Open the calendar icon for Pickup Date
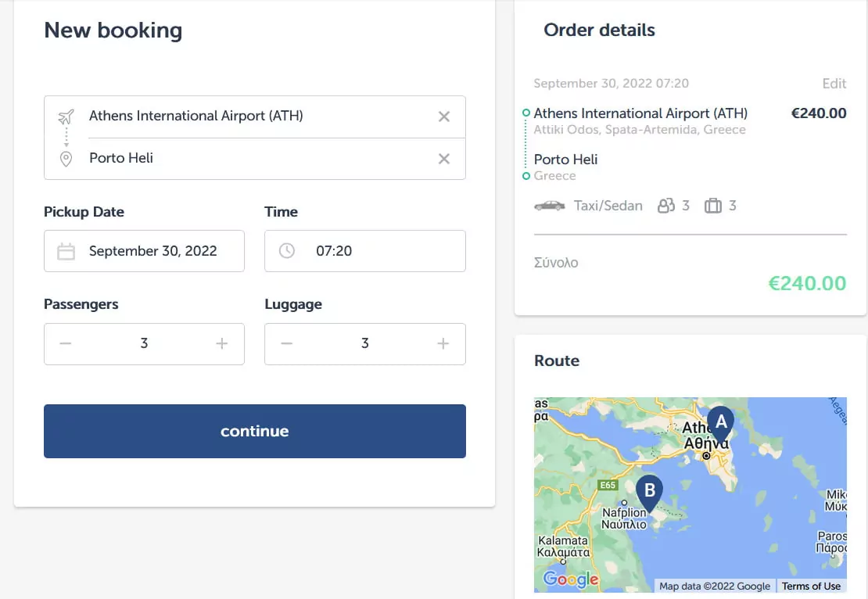Image resolution: width=868 pixels, height=599 pixels. tap(66, 251)
